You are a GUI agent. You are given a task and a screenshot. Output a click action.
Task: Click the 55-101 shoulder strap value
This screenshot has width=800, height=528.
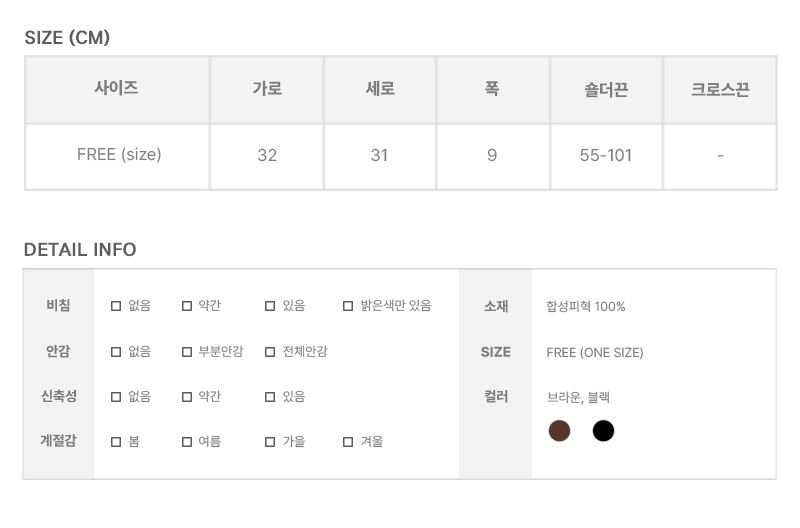tap(606, 155)
